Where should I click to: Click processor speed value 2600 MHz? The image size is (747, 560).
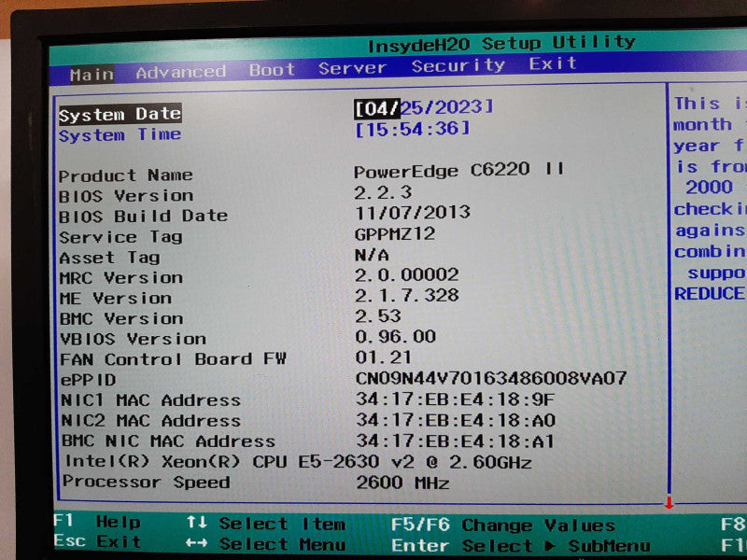[403, 483]
